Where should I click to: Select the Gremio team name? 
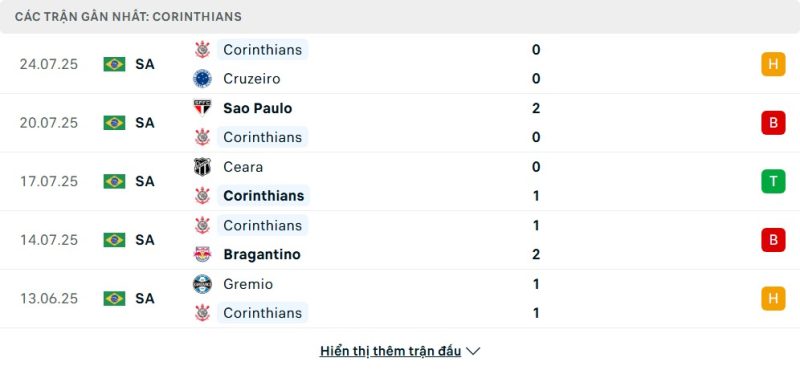[x=248, y=284]
